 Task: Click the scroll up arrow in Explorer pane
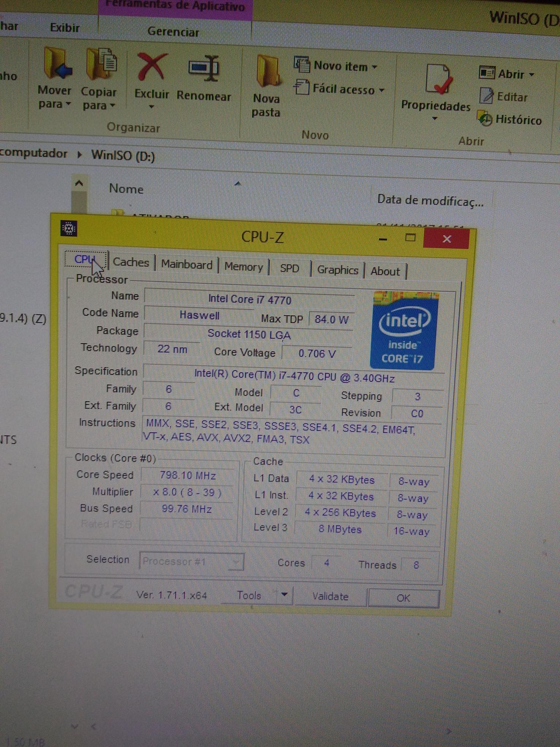(79, 183)
